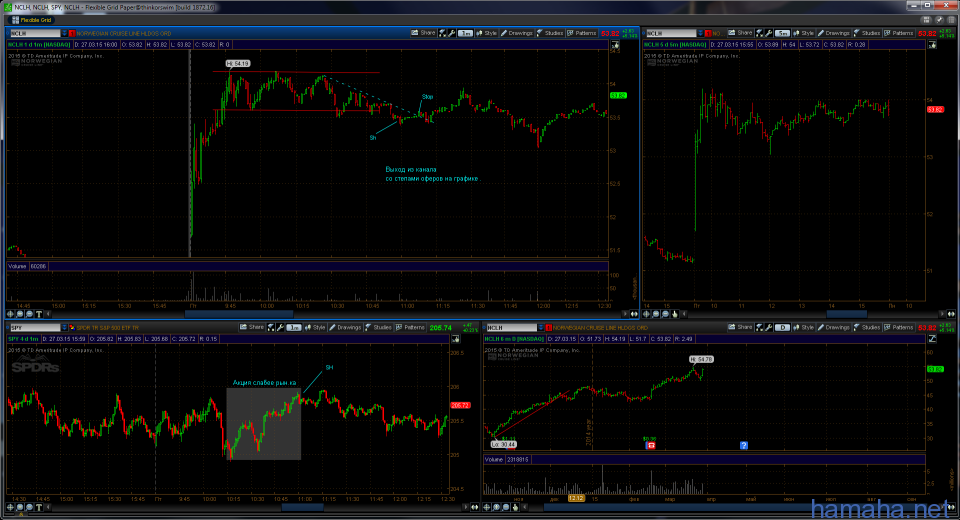Toggle chart options icon beside NCLH daily price axis
960x520 pixels.
coord(932,339)
